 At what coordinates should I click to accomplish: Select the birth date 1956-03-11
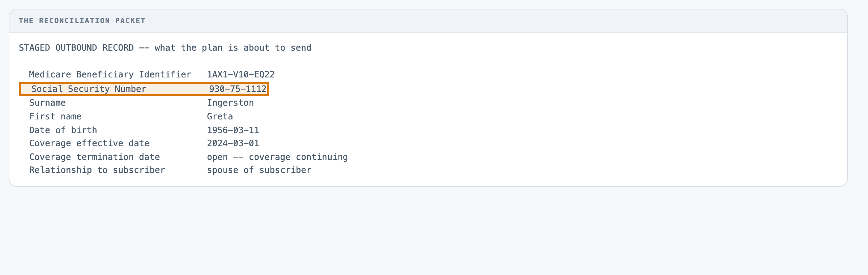click(x=233, y=130)
